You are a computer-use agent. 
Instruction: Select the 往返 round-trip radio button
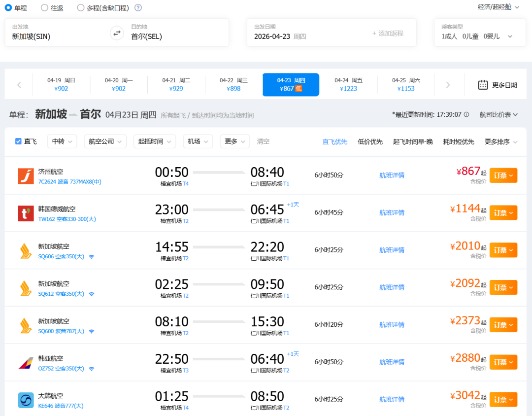tap(45, 7)
